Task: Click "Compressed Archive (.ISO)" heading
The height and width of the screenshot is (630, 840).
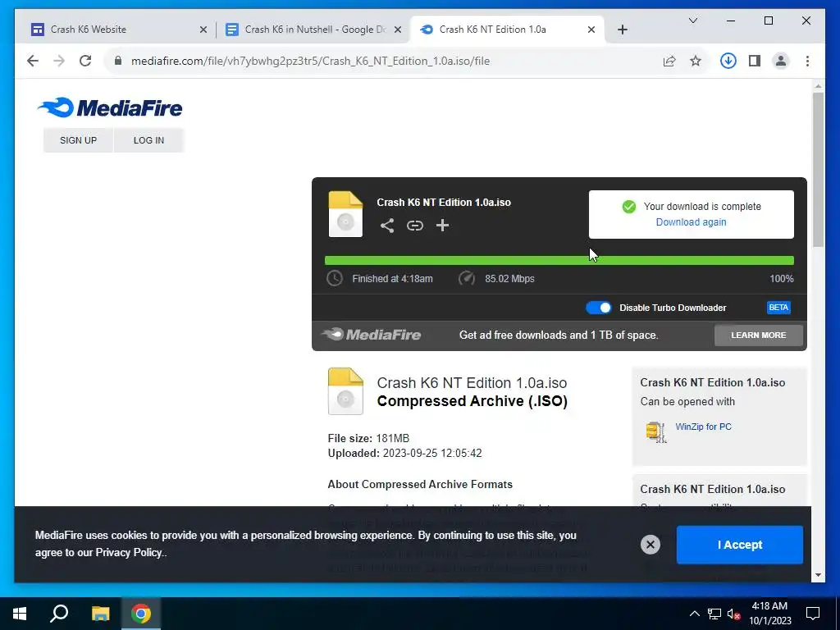Action: pyautogui.click(x=472, y=401)
